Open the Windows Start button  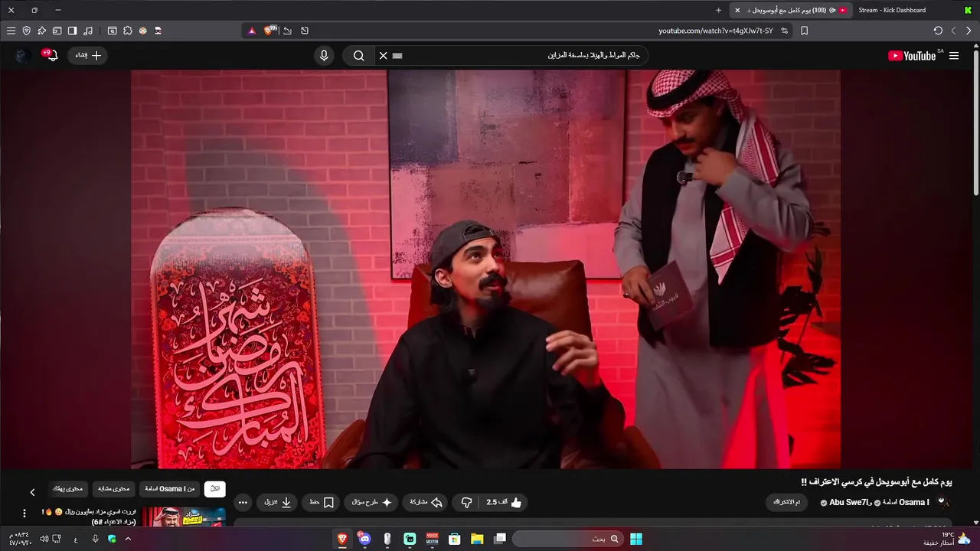pyautogui.click(x=636, y=539)
